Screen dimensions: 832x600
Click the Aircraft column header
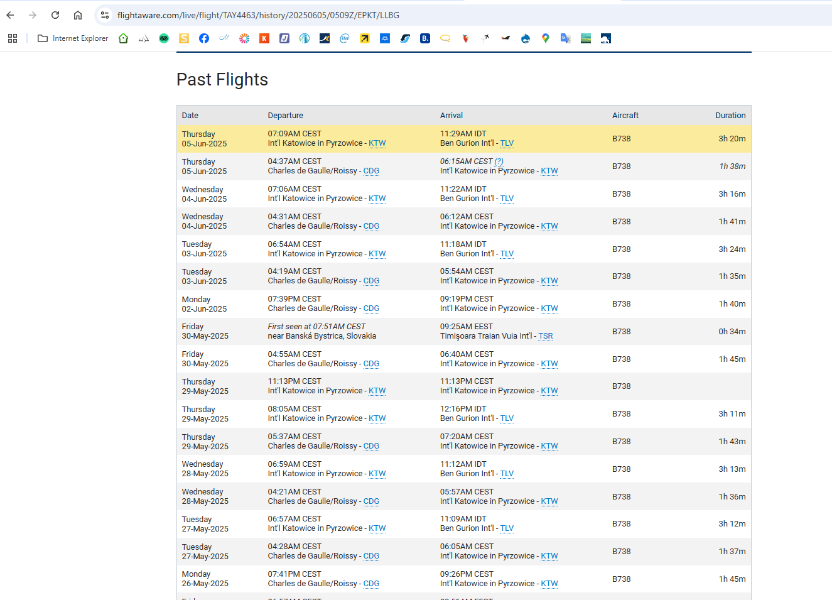[626, 115]
